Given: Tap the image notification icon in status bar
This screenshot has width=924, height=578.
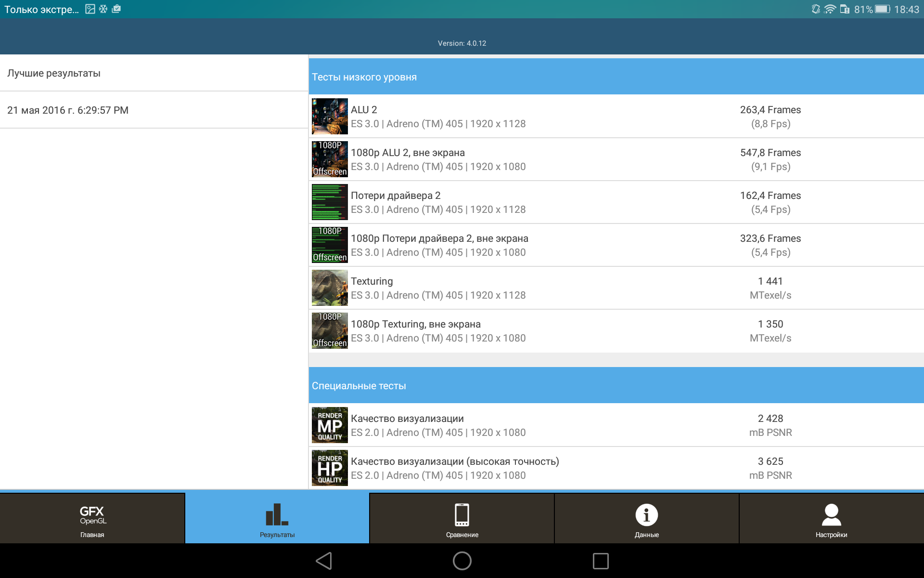Looking at the screenshot, I should tap(90, 9).
